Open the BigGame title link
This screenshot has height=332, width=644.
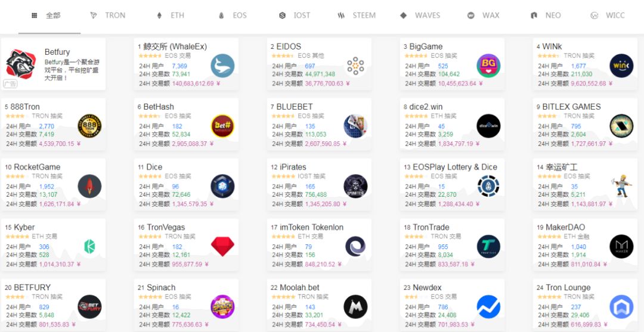[x=426, y=46]
